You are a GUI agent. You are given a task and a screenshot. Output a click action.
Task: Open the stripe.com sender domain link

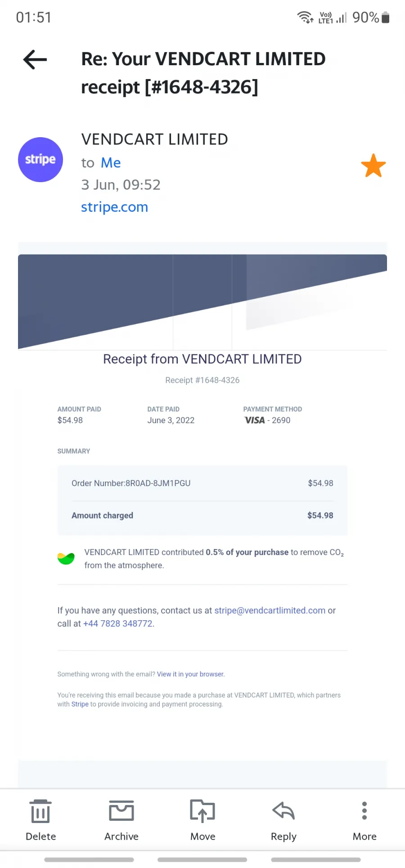[x=114, y=207]
